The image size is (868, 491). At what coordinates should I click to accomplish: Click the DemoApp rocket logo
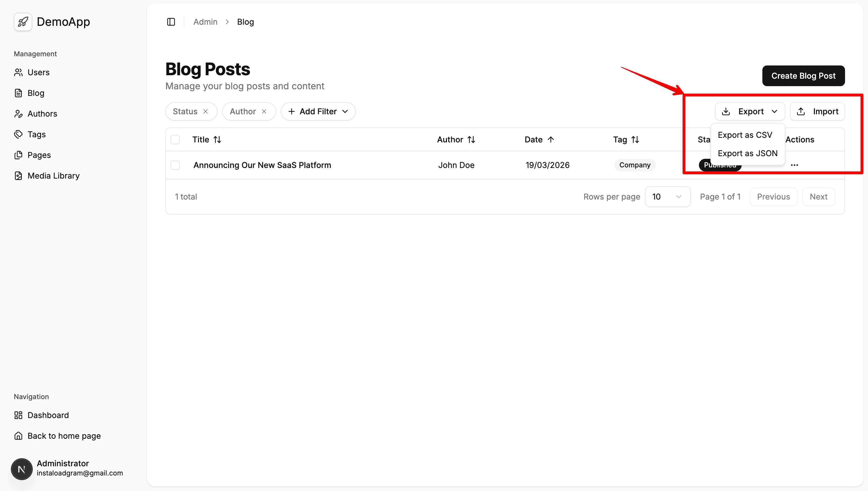click(23, 22)
